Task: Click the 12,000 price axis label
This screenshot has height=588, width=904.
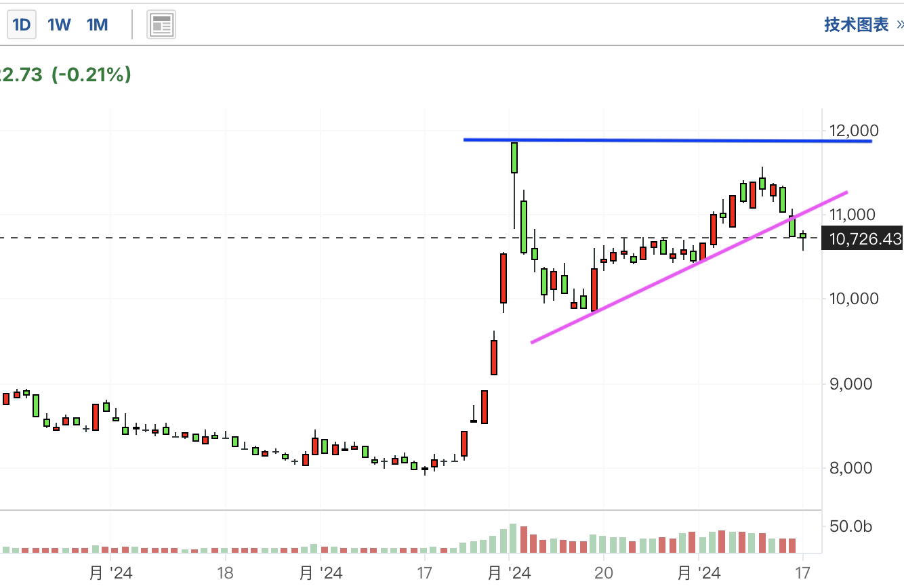Action: [854, 130]
